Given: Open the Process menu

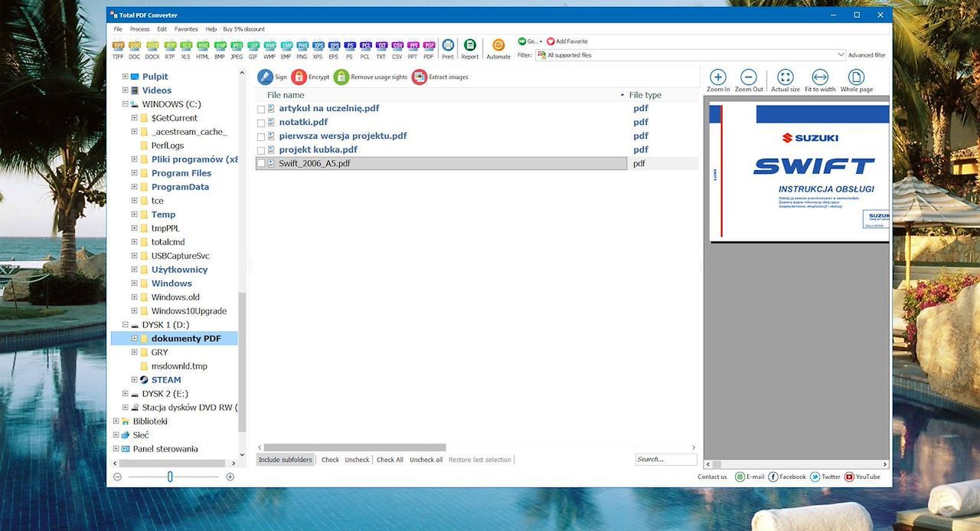Looking at the screenshot, I should pyautogui.click(x=139, y=29).
